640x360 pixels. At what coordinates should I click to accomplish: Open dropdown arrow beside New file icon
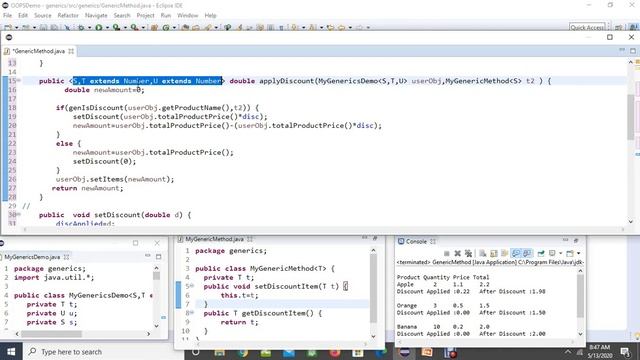click(16, 28)
